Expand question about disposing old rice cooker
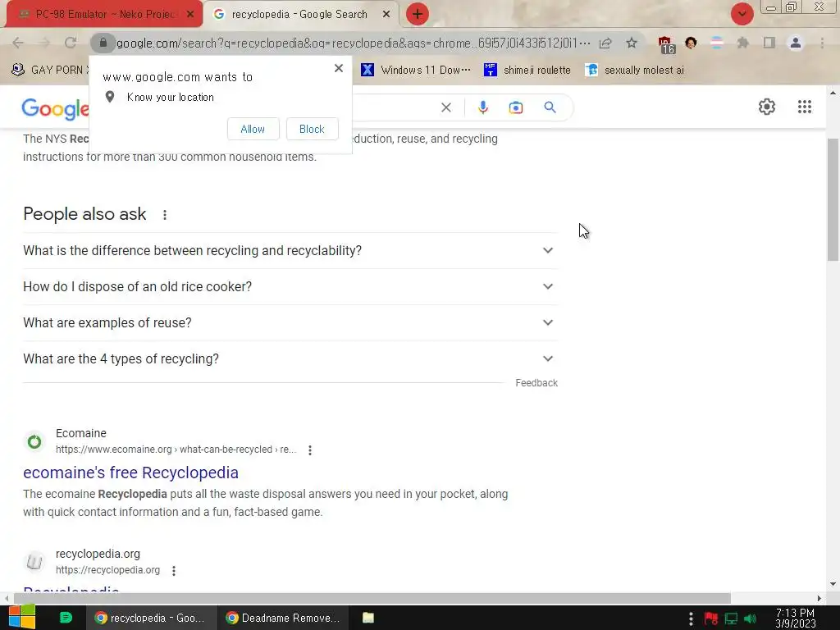 [290, 286]
